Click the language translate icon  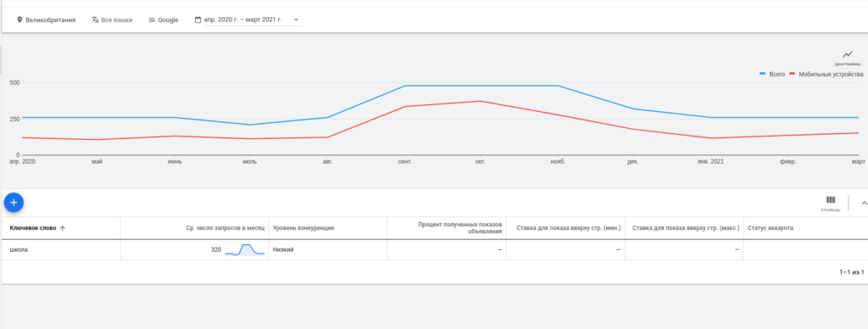(x=95, y=20)
